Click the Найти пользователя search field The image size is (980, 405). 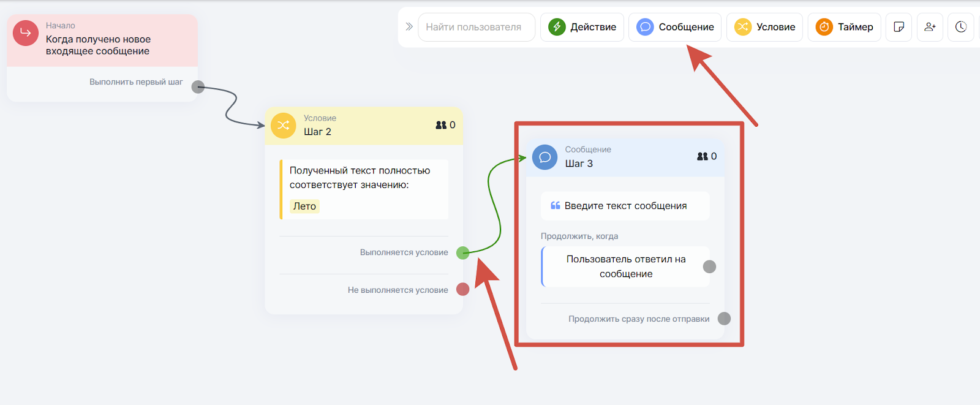[x=477, y=27]
